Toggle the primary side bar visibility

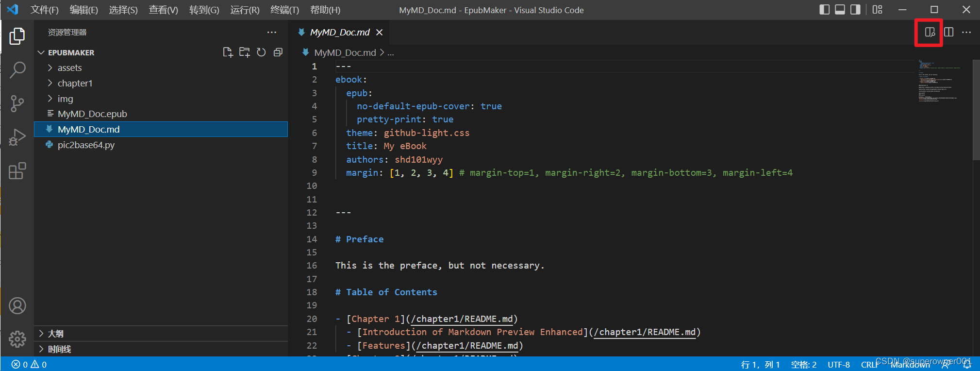tap(824, 10)
